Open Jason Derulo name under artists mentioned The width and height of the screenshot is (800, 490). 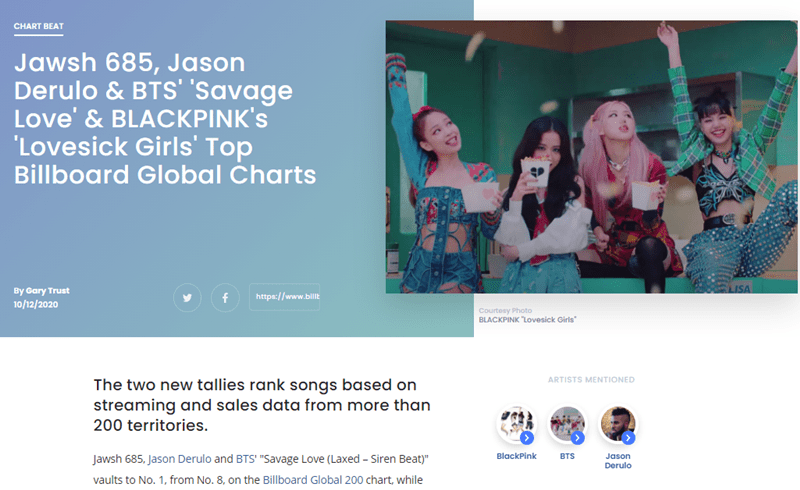coord(618,461)
